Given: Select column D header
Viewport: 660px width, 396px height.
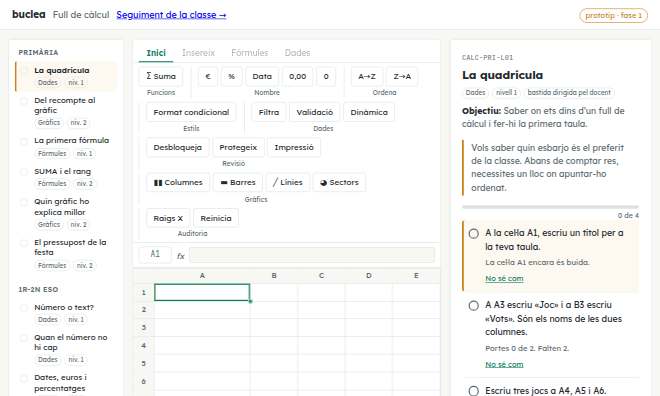Looking at the screenshot, I should pyautogui.click(x=369, y=275).
